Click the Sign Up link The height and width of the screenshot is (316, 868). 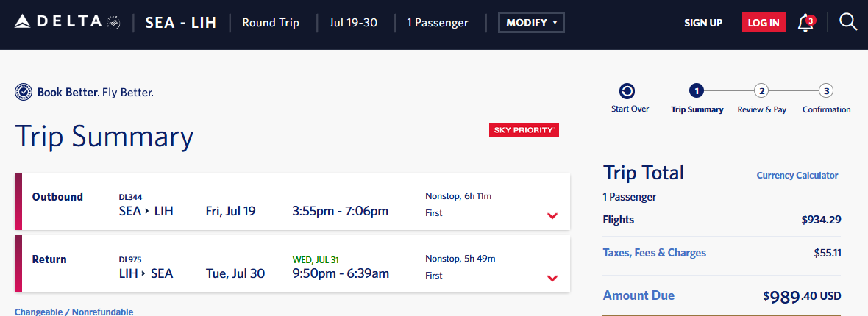click(x=703, y=23)
